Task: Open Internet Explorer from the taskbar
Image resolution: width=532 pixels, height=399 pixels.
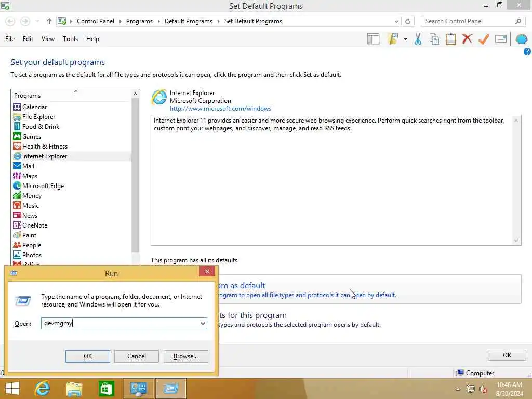Action: click(x=42, y=389)
